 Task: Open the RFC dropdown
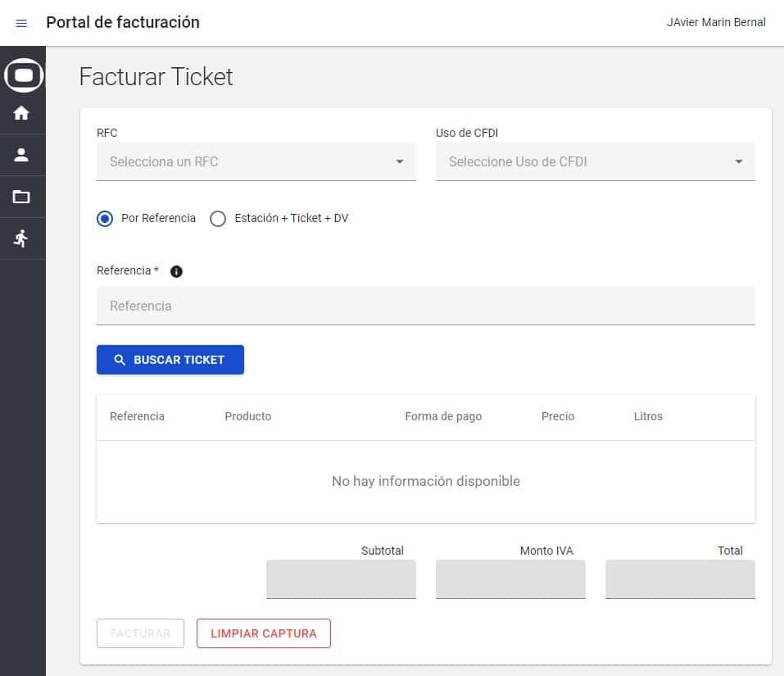pos(256,161)
